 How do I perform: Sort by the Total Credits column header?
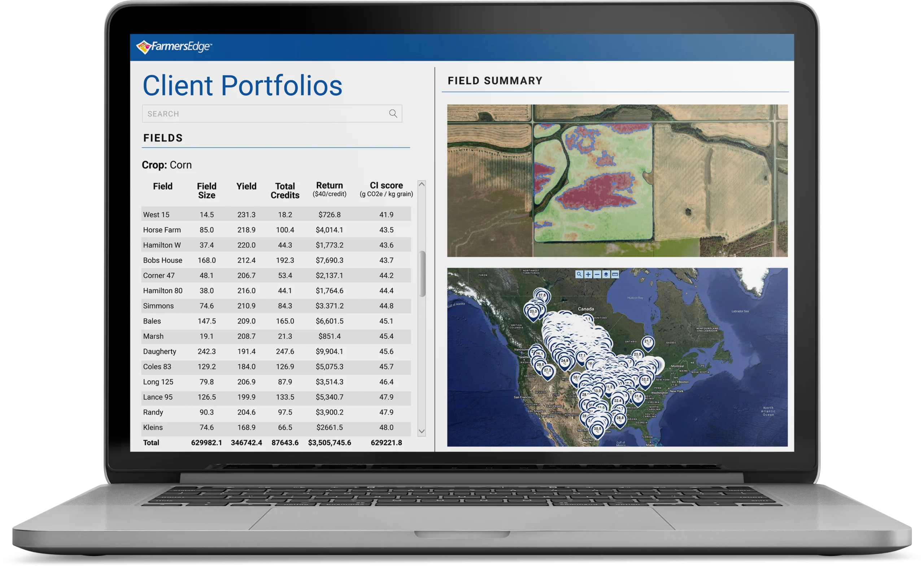(x=285, y=191)
